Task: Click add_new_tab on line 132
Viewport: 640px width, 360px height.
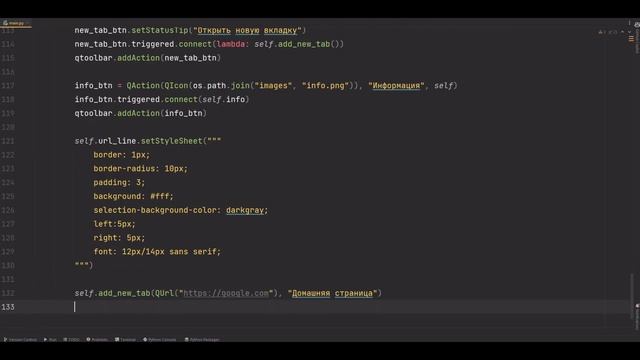Action: pyautogui.click(x=124, y=293)
